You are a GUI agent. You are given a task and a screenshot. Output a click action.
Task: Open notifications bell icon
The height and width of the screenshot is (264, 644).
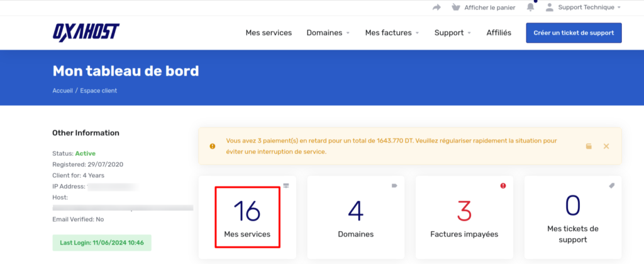(x=530, y=8)
